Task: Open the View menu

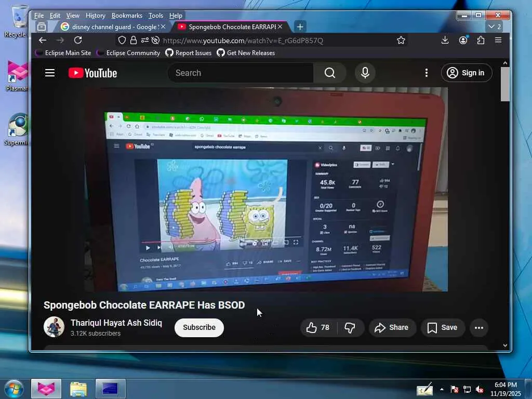Action: [73, 16]
